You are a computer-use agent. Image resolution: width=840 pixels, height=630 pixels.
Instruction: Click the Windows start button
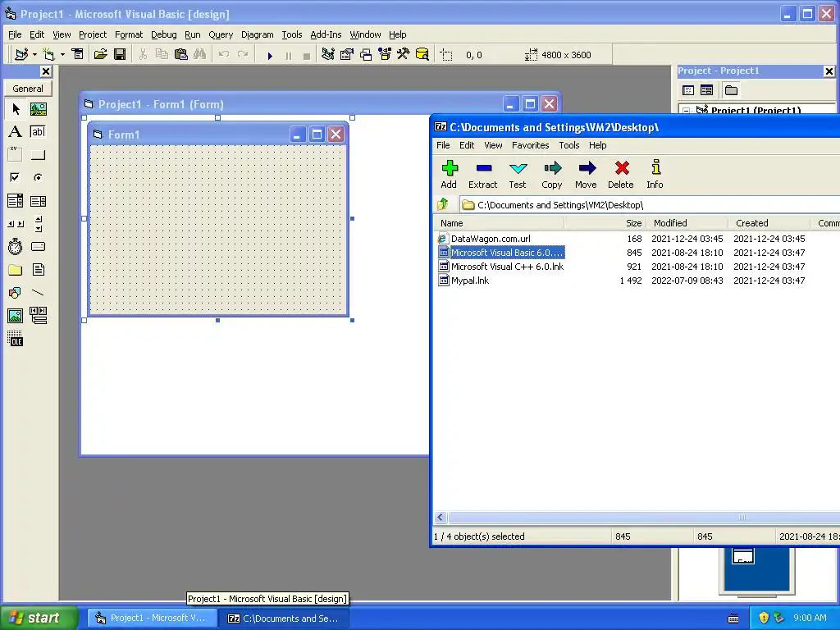pos(39,618)
